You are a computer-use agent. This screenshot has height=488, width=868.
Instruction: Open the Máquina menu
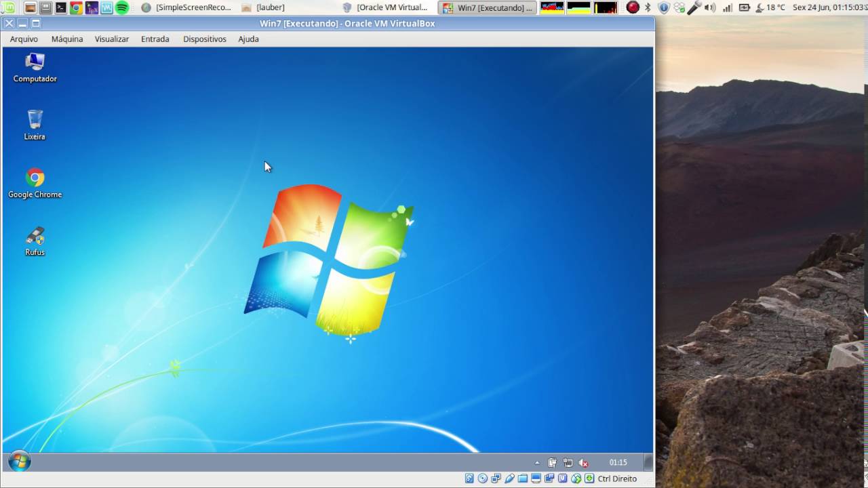point(67,39)
